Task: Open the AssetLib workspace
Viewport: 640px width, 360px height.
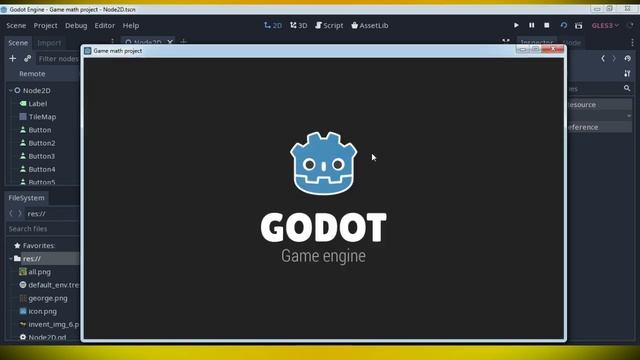Action: (x=370, y=25)
